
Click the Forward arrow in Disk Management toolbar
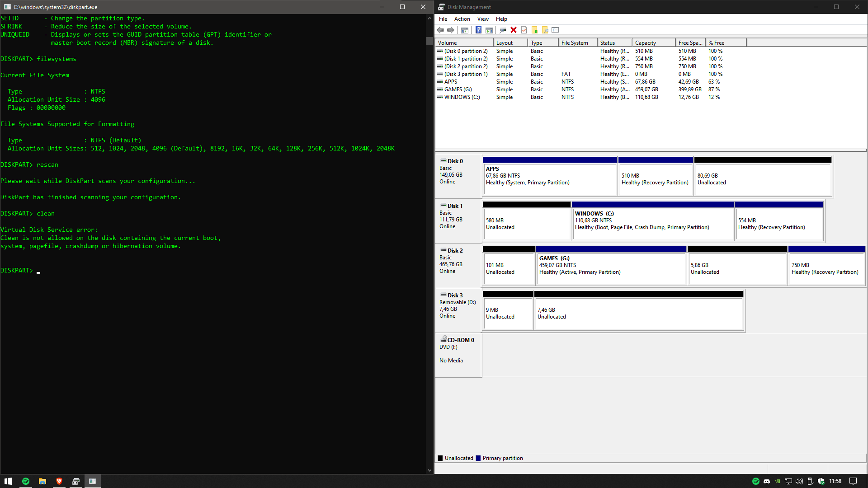(451, 30)
